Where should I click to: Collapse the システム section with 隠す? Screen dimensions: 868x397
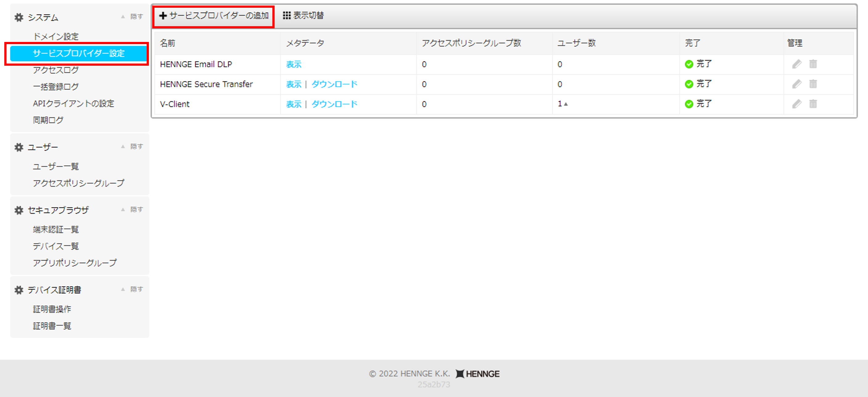(132, 17)
